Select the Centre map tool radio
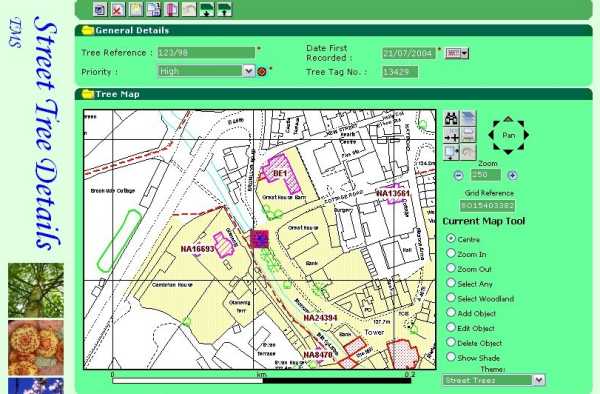600x394 pixels. tap(451, 238)
